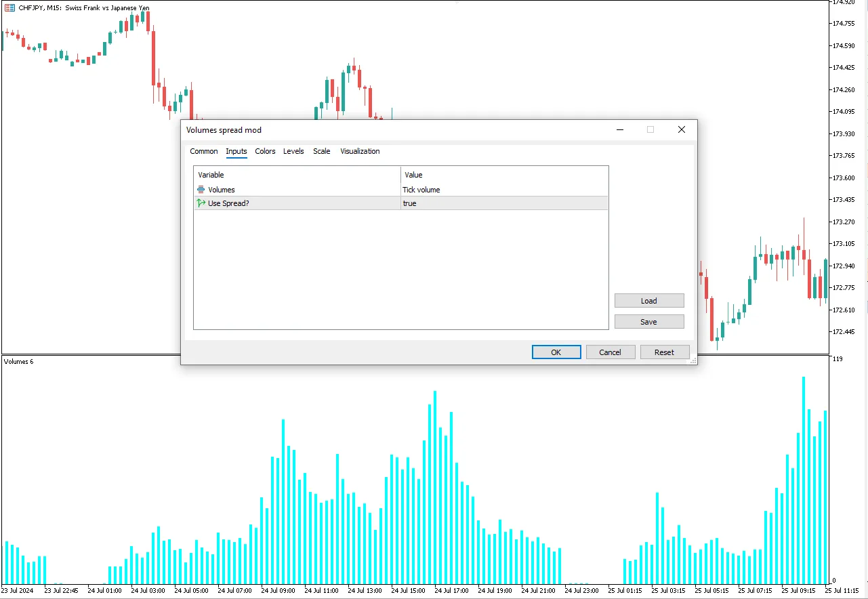Screen dimensions: 868x599
Task: Cancel the indicator dialog
Action: pos(611,352)
